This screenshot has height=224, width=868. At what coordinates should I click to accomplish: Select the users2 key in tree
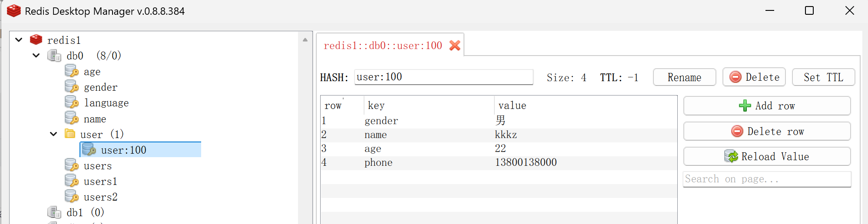100,197
